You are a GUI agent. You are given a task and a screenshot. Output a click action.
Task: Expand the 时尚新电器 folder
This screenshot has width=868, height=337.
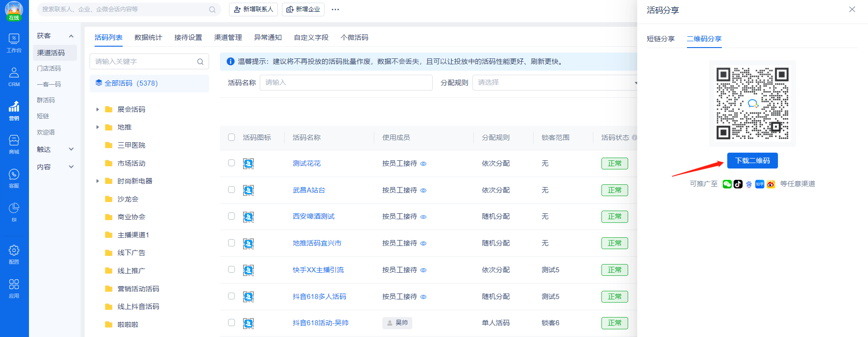[97, 181]
